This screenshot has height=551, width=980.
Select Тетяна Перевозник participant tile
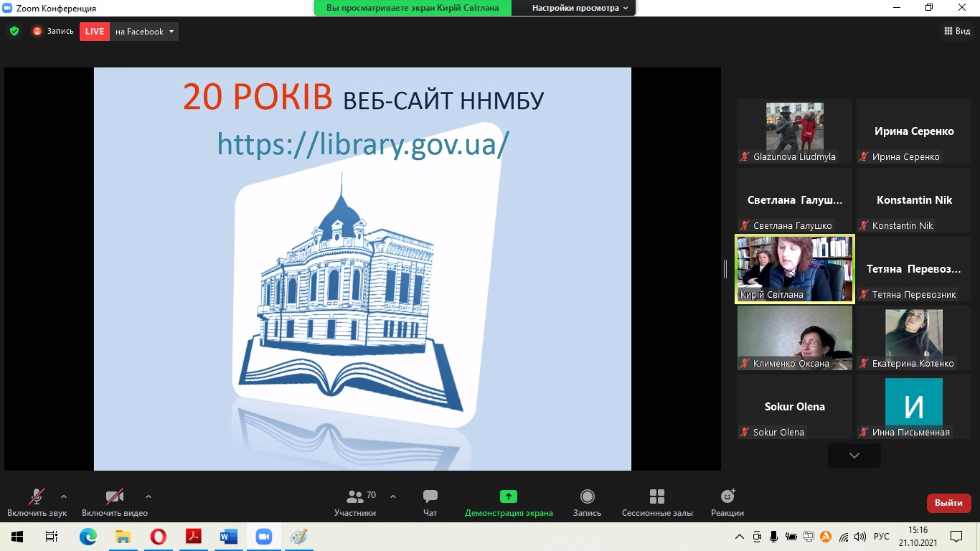pos(914,269)
